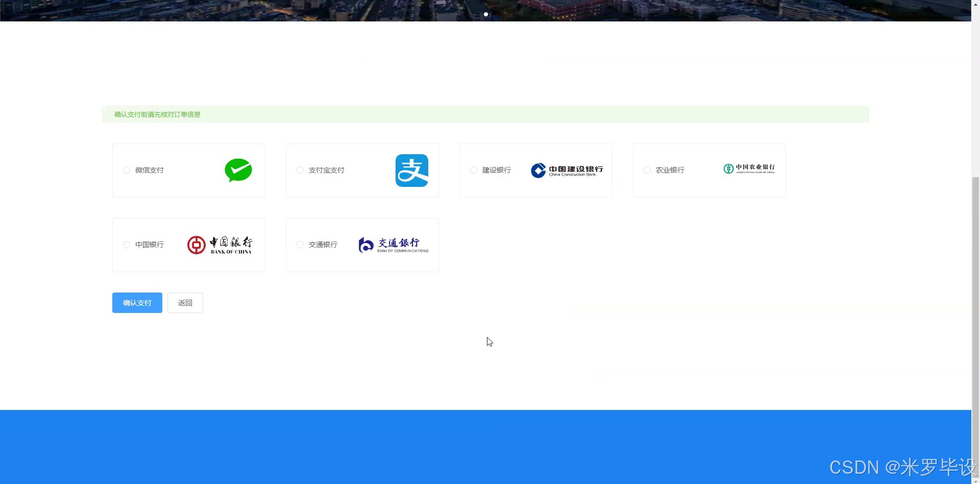
Task: Click the Agricultural Bank of China logo
Action: click(x=749, y=168)
